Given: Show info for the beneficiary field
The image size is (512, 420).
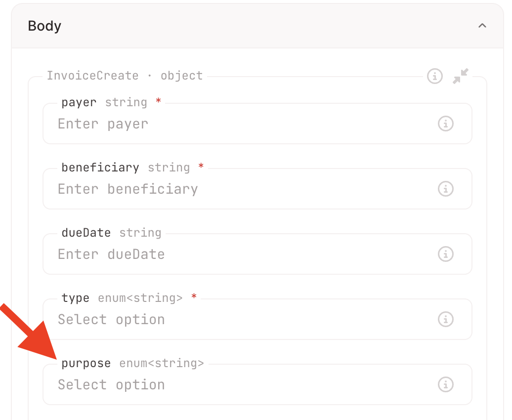Looking at the screenshot, I should coord(445,189).
